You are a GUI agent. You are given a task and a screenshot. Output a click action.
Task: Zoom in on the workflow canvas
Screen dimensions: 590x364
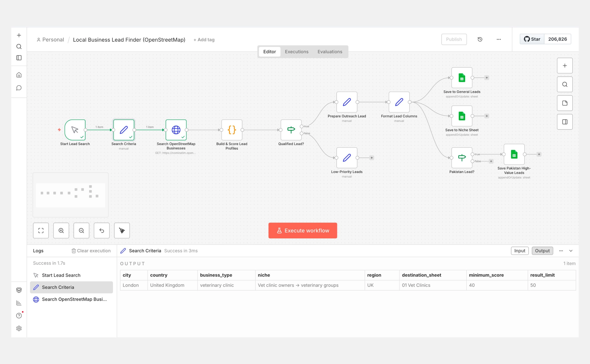[x=61, y=230]
